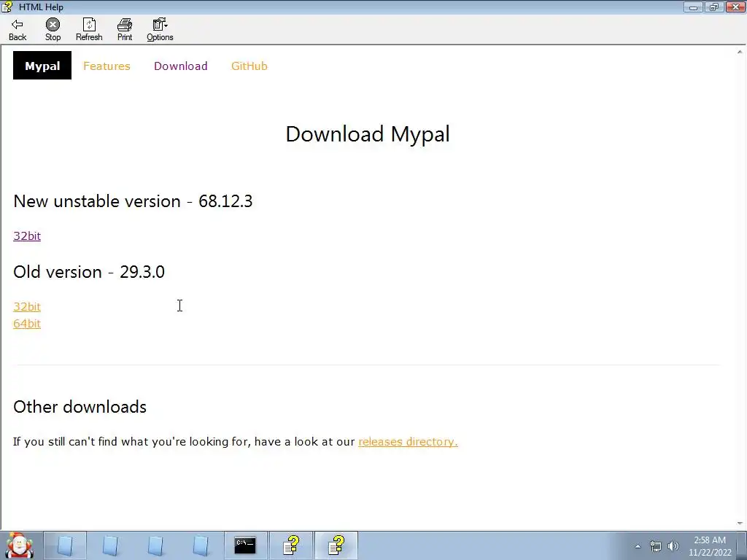747x560 pixels.
Task: Download 64bit of old version 29.3.0
Action: [x=27, y=323]
